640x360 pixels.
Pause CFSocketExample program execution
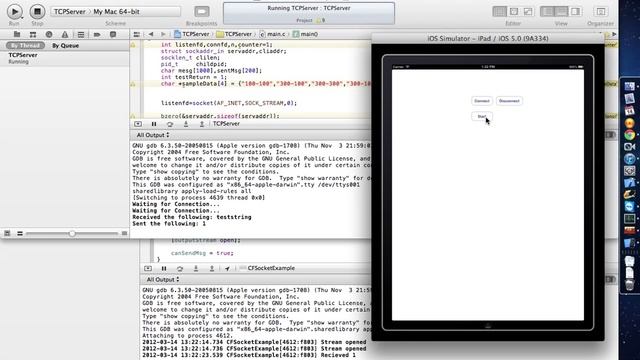point(164,268)
